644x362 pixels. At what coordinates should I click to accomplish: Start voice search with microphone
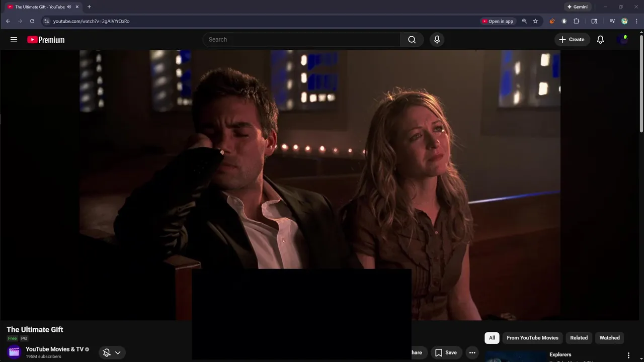(x=437, y=40)
